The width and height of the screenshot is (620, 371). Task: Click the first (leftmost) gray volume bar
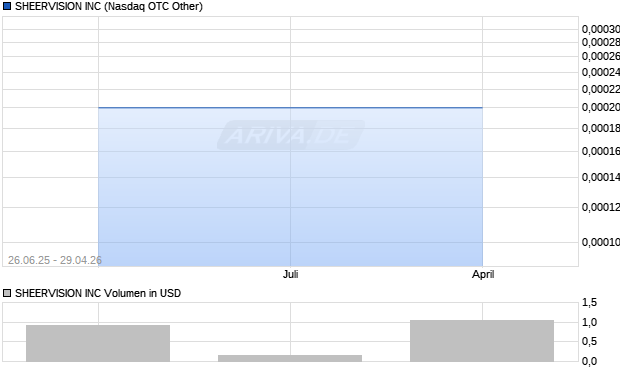click(98, 343)
